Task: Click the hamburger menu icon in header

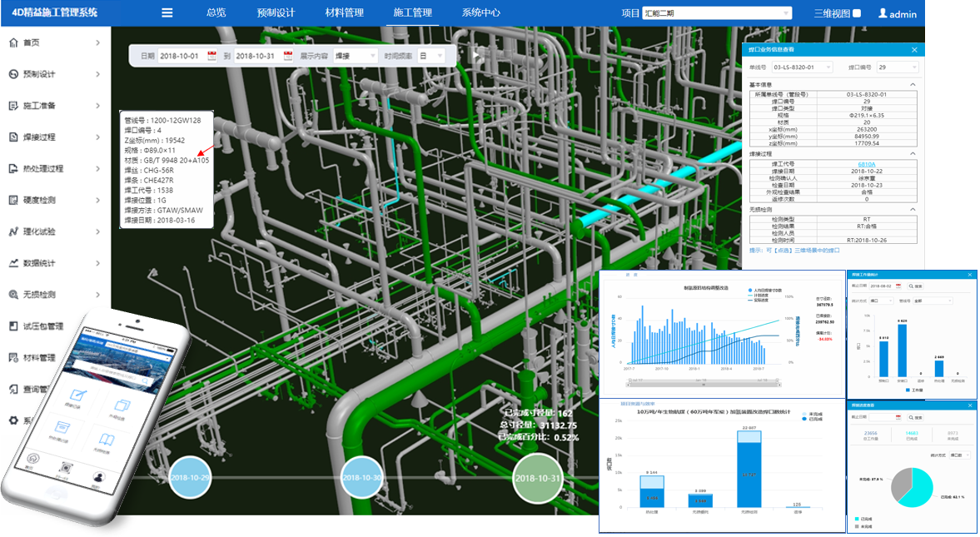Action: (167, 12)
